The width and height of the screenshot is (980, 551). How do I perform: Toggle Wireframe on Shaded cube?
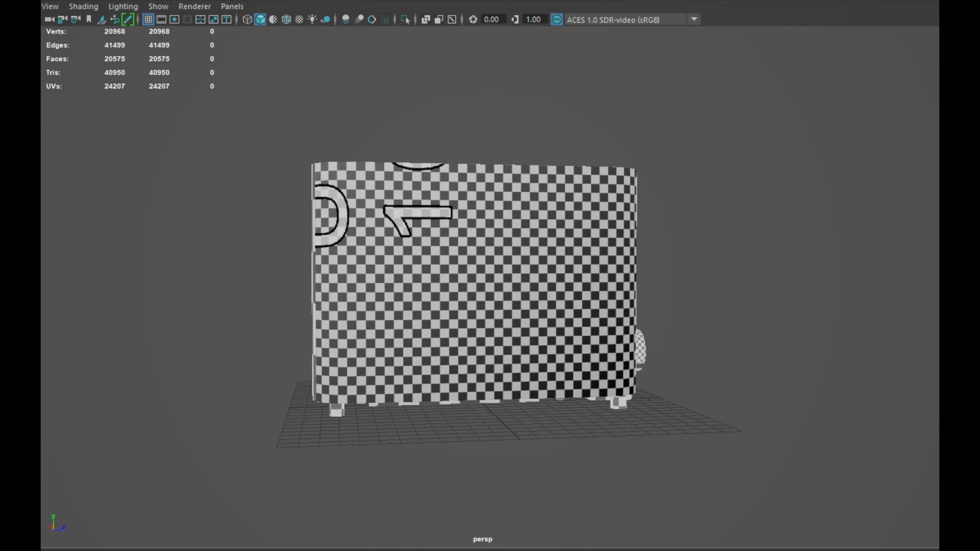[286, 19]
